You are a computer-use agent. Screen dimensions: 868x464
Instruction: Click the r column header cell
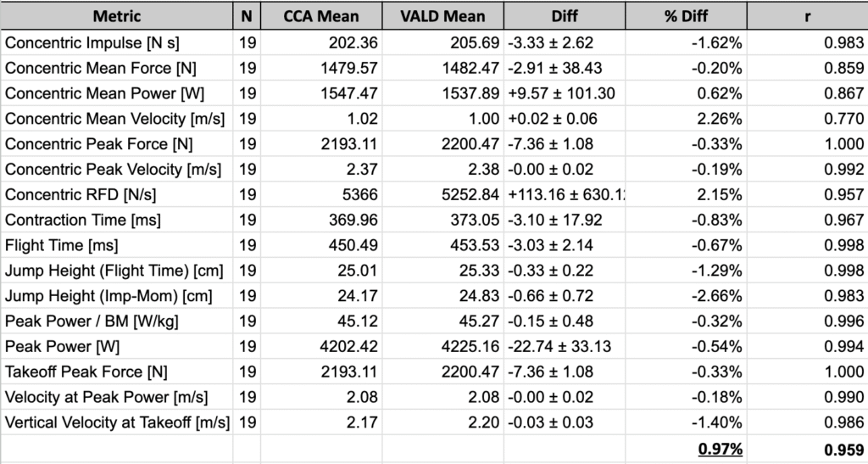point(807,16)
